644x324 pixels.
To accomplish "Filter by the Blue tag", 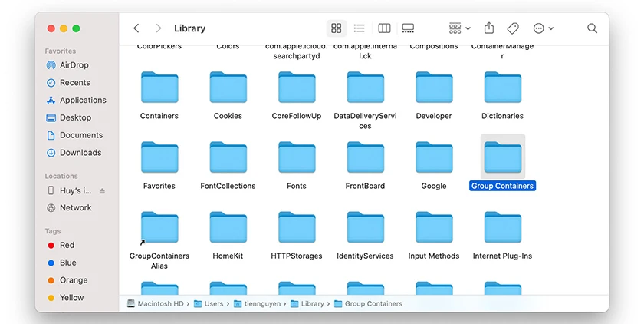I will point(61,263).
